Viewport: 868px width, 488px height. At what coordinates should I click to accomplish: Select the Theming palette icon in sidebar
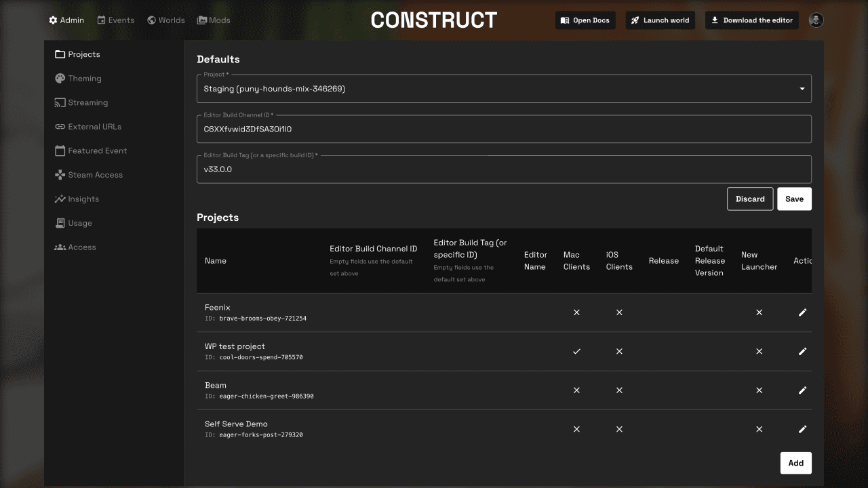pyautogui.click(x=60, y=78)
